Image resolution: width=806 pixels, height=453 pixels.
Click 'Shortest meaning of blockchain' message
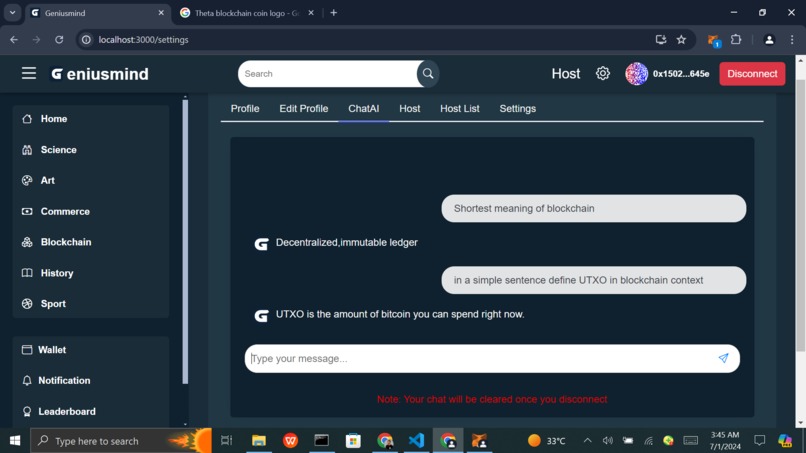click(x=594, y=208)
